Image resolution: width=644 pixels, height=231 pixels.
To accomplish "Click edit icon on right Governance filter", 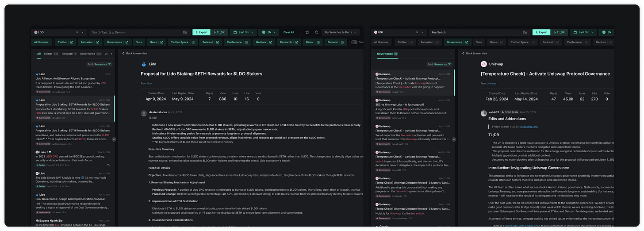I will (x=467, y=42).
